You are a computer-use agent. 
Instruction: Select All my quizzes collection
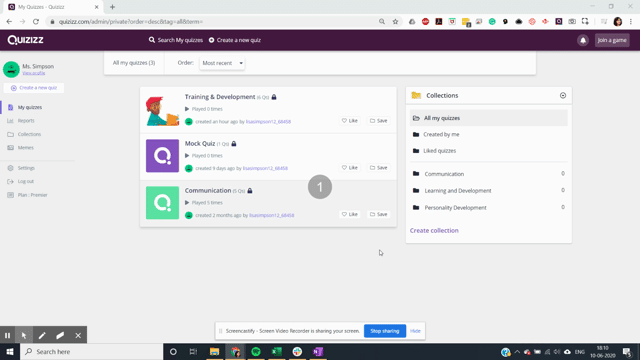pyautogui.click(x=489, y=118)
